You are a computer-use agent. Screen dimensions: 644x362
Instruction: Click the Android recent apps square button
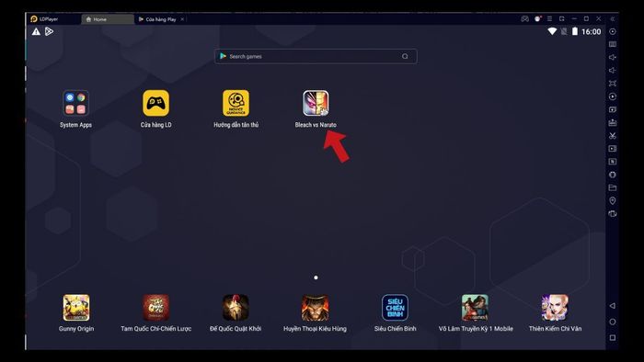point(613,338)
